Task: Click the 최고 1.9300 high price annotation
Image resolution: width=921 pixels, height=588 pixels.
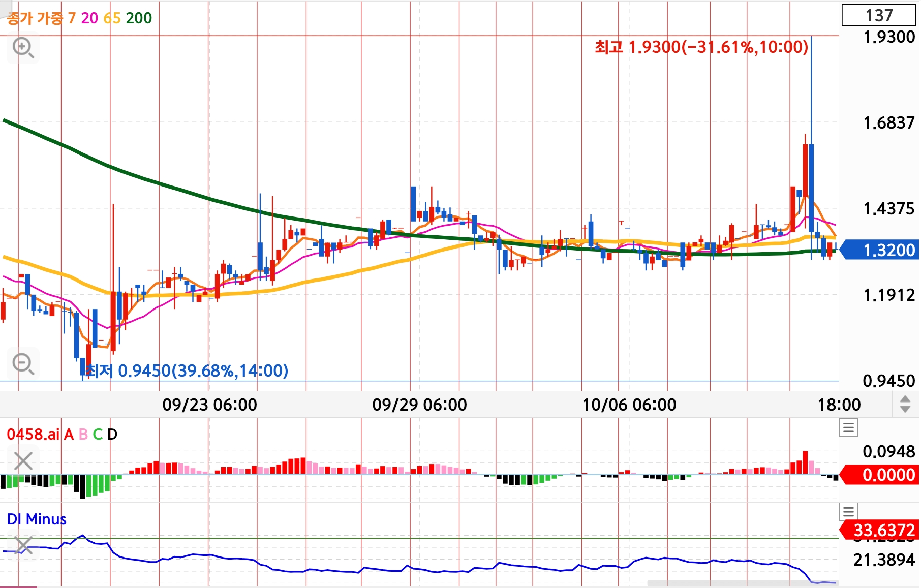Action: 701,47
